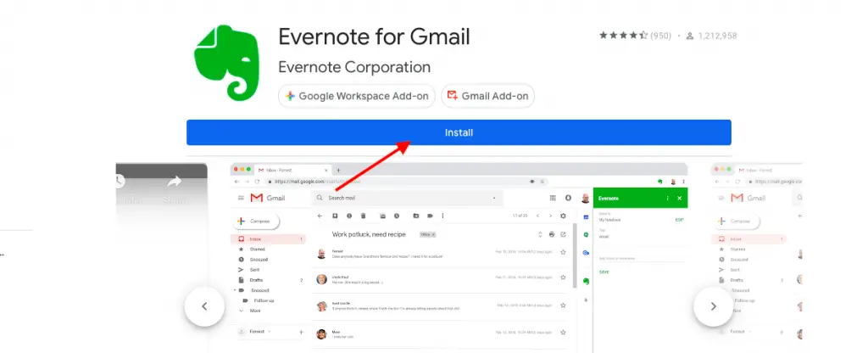
Task: Click labels tag icon in preview toolbar
Action: [x=430, y=216]
